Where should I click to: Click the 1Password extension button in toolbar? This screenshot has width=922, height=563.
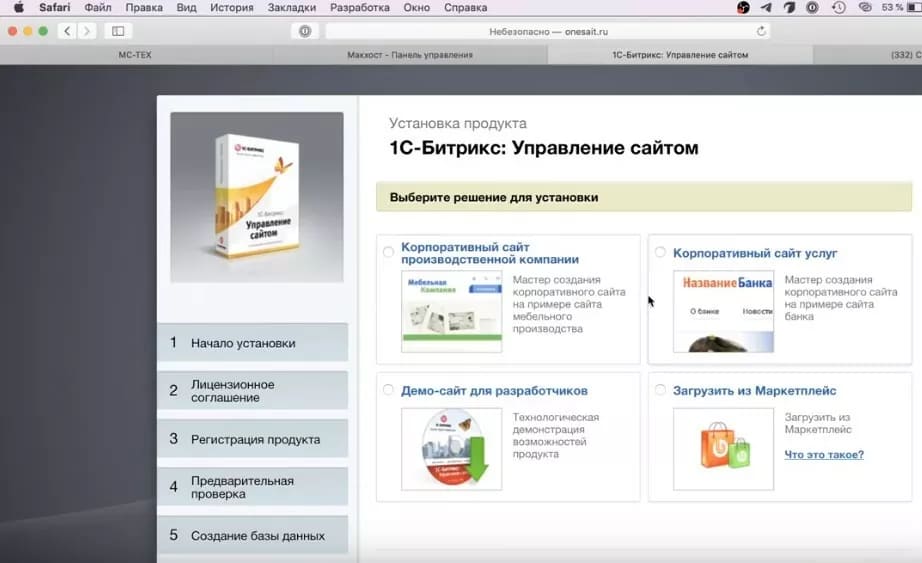click(x=305, y=31)
